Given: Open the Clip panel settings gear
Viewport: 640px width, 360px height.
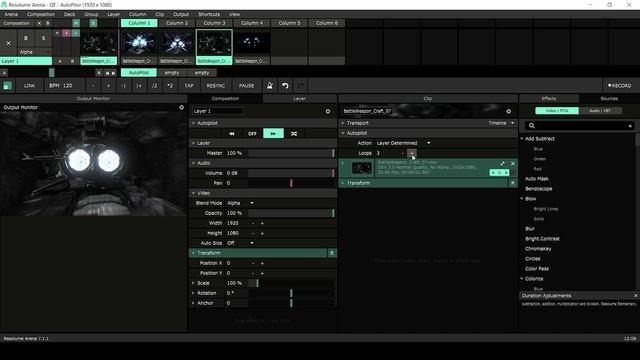Looking at the screenshot, I should point(509,111).
